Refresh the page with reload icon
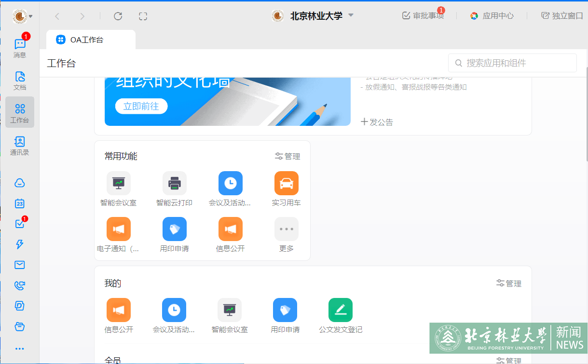588x364 pixels. pyautogui.click(x=118, y=16)
